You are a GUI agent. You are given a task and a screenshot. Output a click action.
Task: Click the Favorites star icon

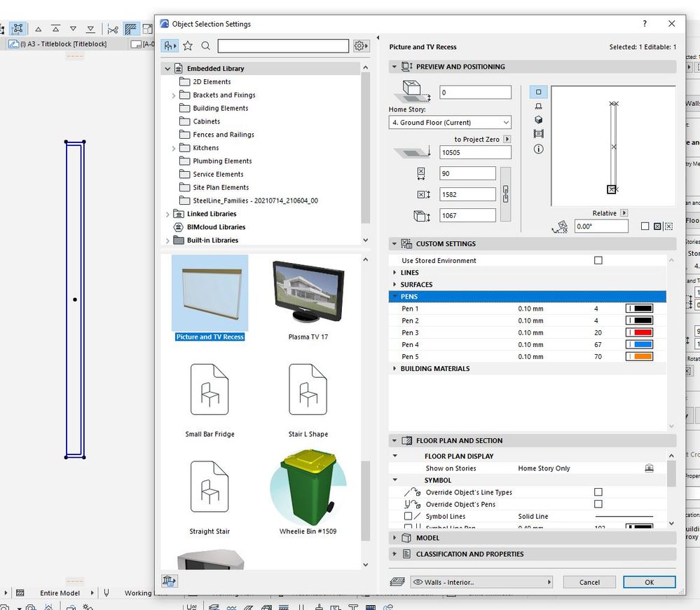pos(188,46)
